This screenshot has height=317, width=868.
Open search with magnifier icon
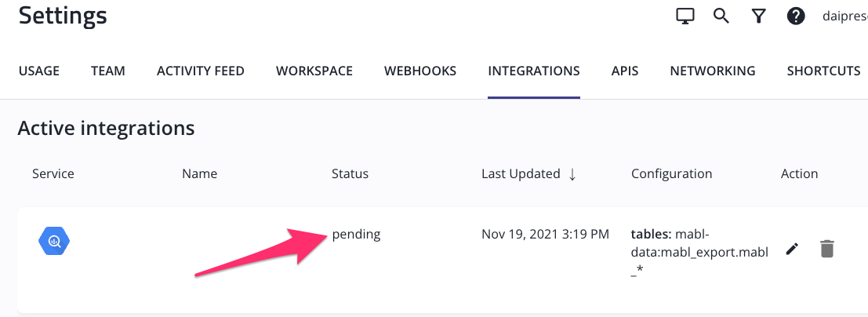pos(721,16)
